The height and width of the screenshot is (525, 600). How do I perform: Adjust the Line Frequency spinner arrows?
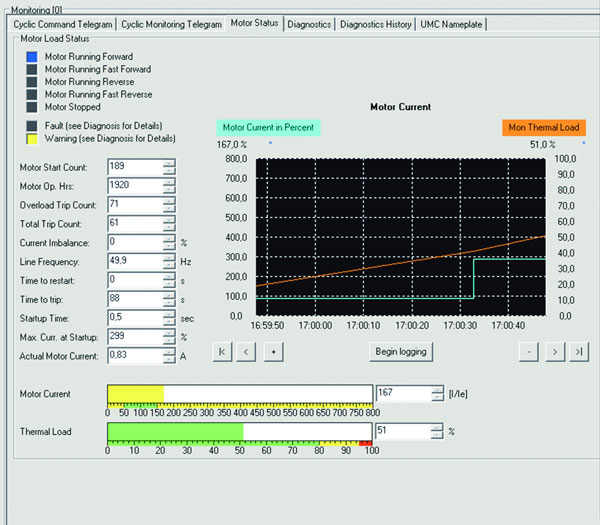point(169,260)
